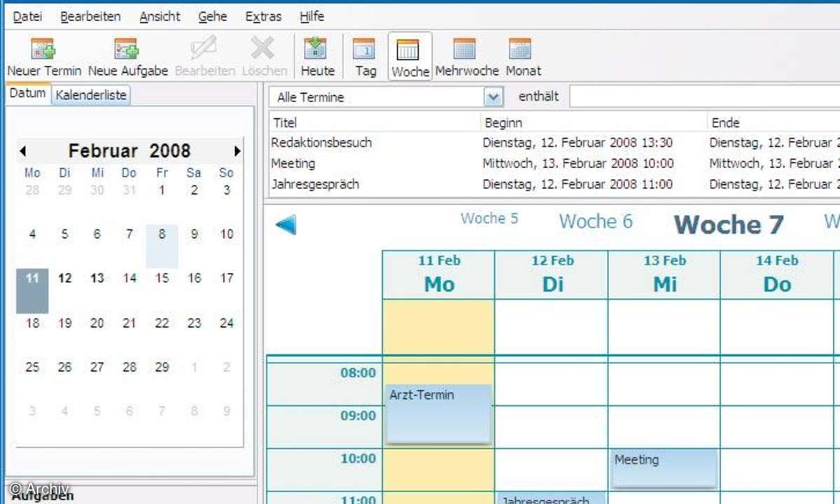Go to previous month in mini calendar
Image resolution: width=840 pixels, height=504 pixels.
tap(23, 150)
